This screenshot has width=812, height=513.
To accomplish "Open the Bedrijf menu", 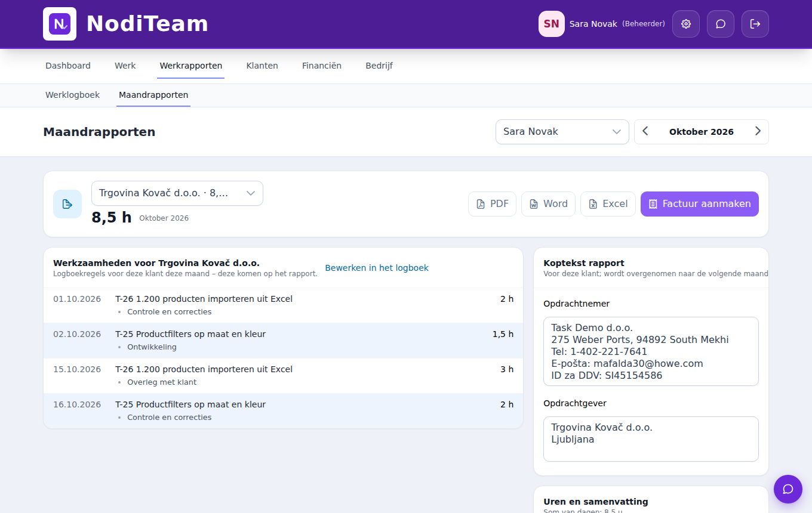I will click(379, 66).
